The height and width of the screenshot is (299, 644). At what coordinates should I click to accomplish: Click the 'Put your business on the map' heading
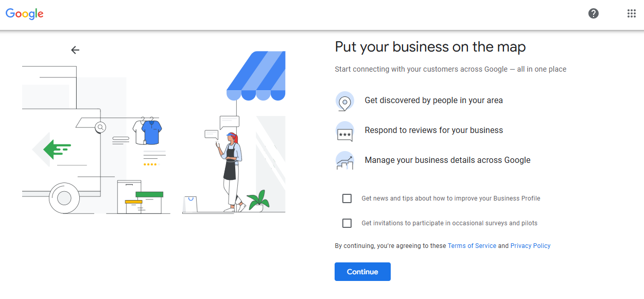click(x=430, y=46)
